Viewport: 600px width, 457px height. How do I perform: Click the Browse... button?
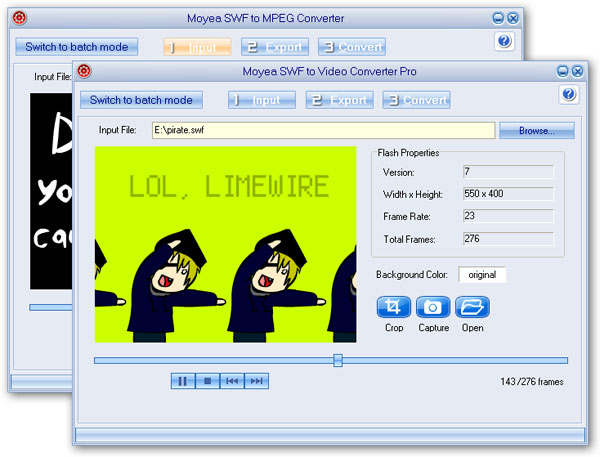click(536, 131)
